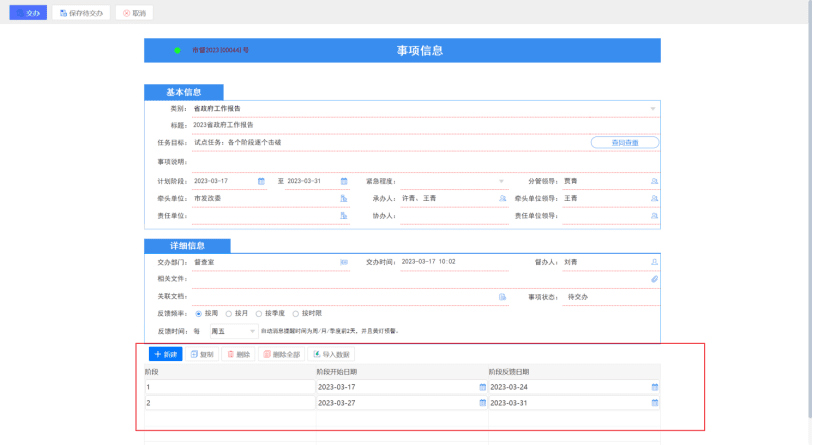Click stage number cell 1
This screenshot has height=445, width=813.
click(230, 387)
